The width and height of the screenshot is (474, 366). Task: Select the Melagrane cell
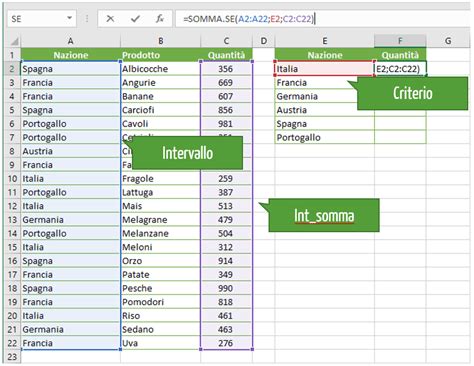[x=160, y=220]
